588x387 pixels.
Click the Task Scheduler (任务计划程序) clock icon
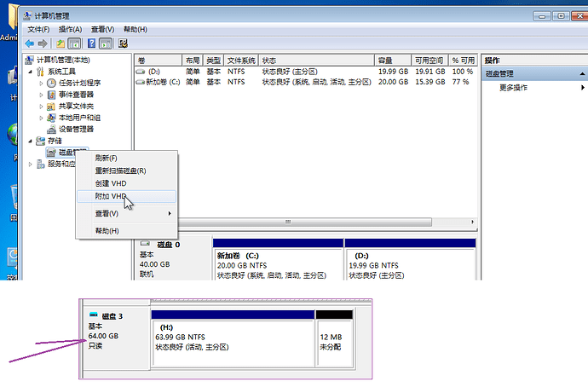[x=52, y=84]
